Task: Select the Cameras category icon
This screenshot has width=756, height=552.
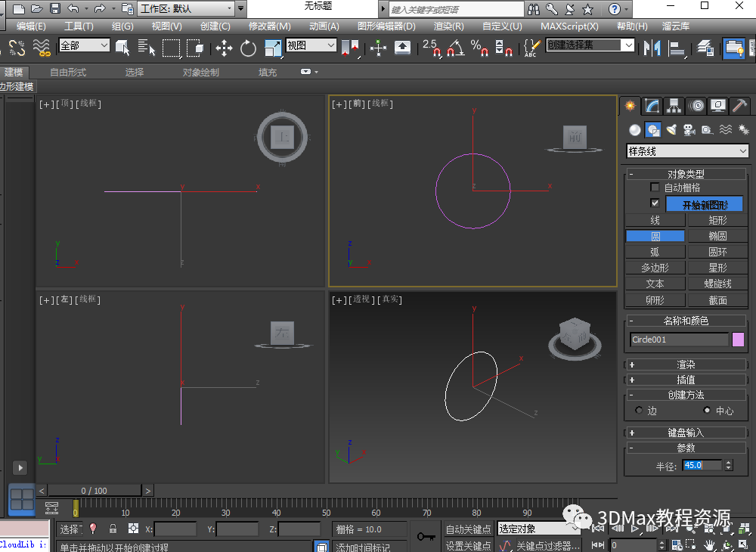Action: click(x=689, y=130)
